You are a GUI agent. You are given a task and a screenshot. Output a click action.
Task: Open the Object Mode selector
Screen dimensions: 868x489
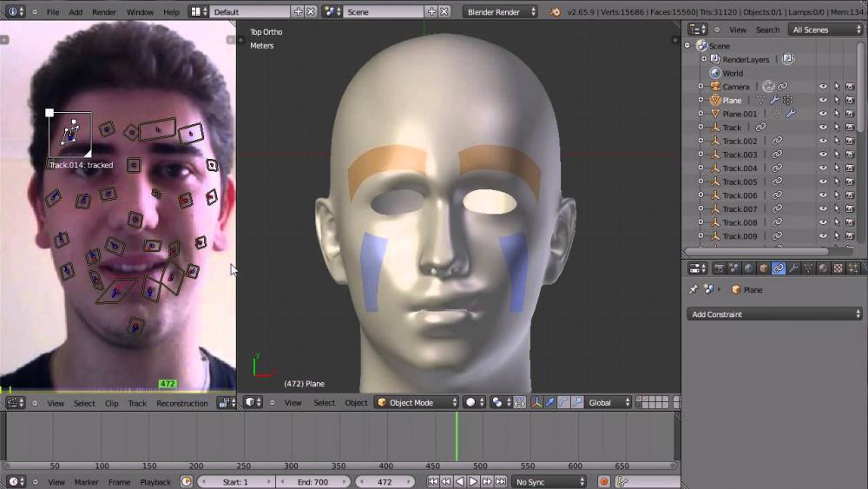417,403
